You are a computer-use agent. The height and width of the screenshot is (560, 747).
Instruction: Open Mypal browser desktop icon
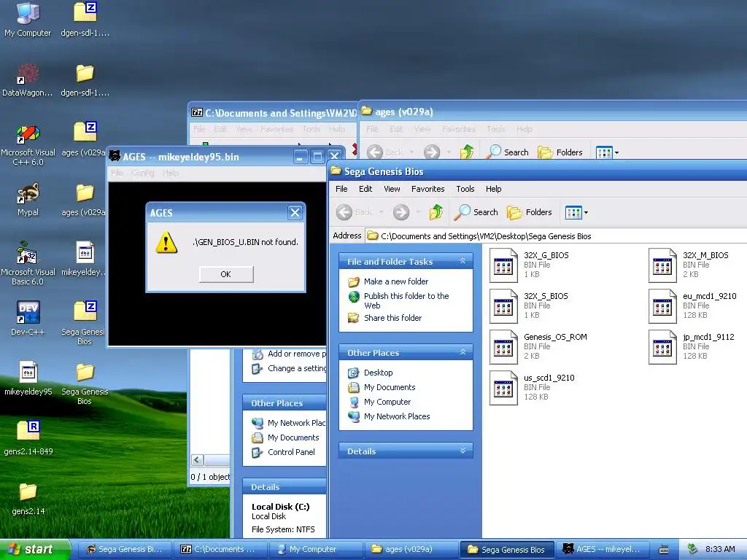(28, 200)
